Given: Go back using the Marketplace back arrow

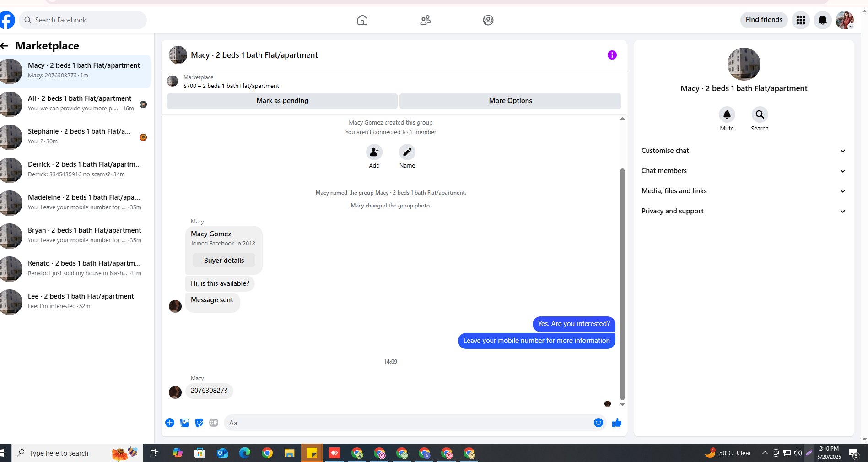Looking at the screenshot, I should click(x=5, y=46).
